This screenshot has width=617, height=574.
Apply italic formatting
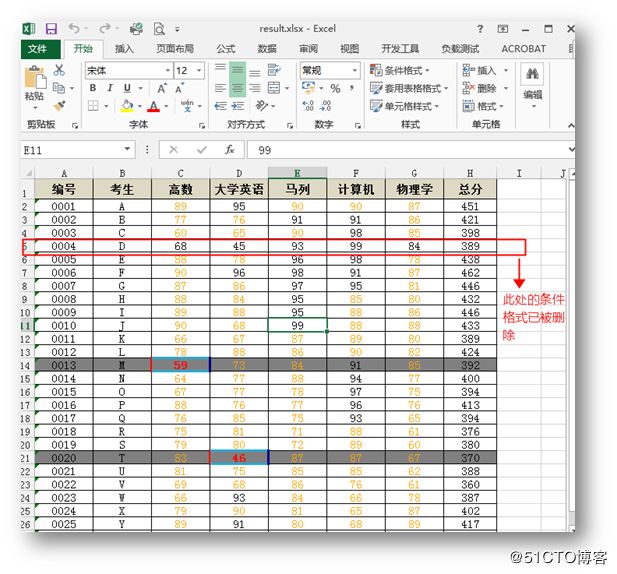tap(110, 88)
